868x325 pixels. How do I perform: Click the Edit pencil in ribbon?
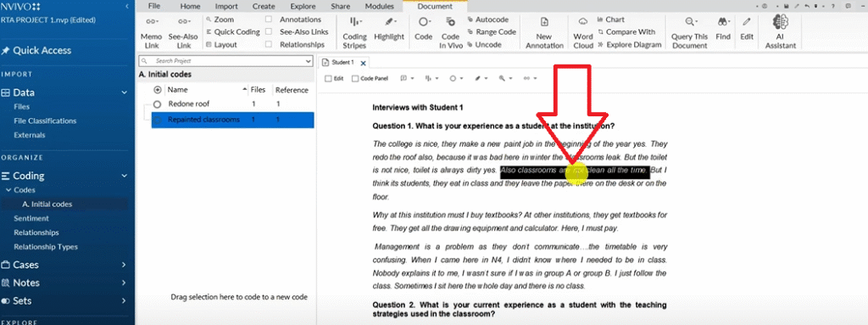(747, 28)
